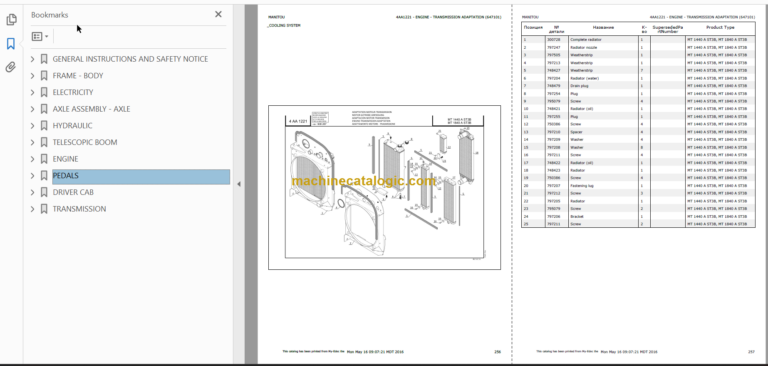
Task: Click the bookmark icon beside ENGINE
Action: click(44, 159)
